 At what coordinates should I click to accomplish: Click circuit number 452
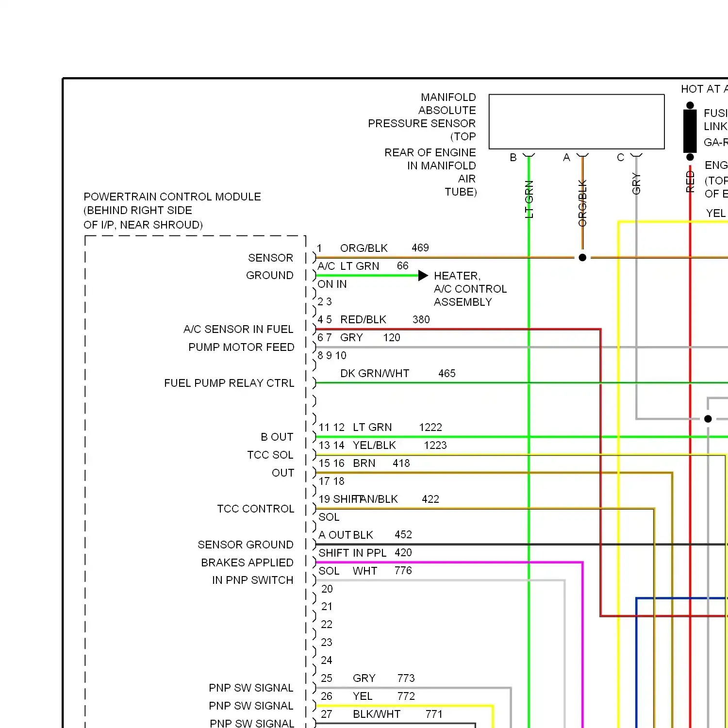coord(403,534)
